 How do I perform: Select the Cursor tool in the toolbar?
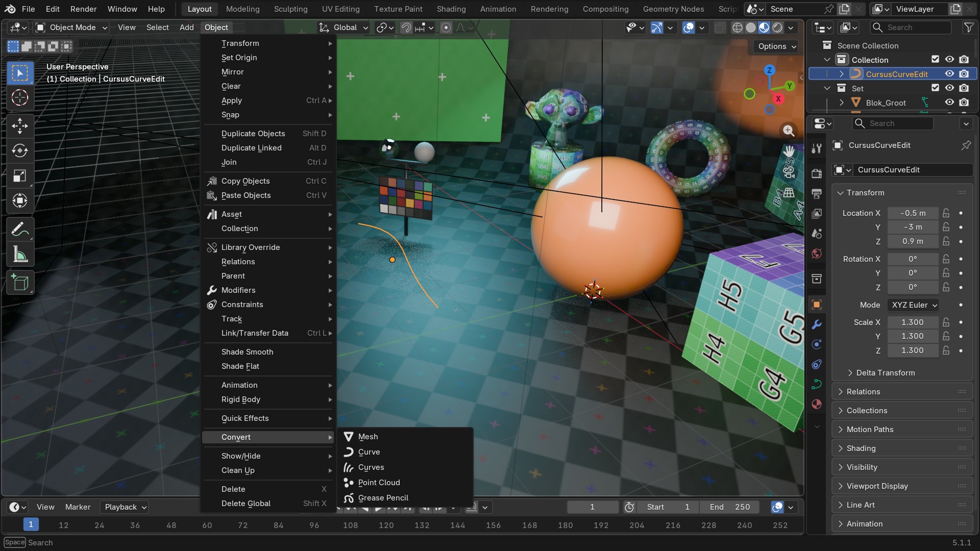click(20, 97)
